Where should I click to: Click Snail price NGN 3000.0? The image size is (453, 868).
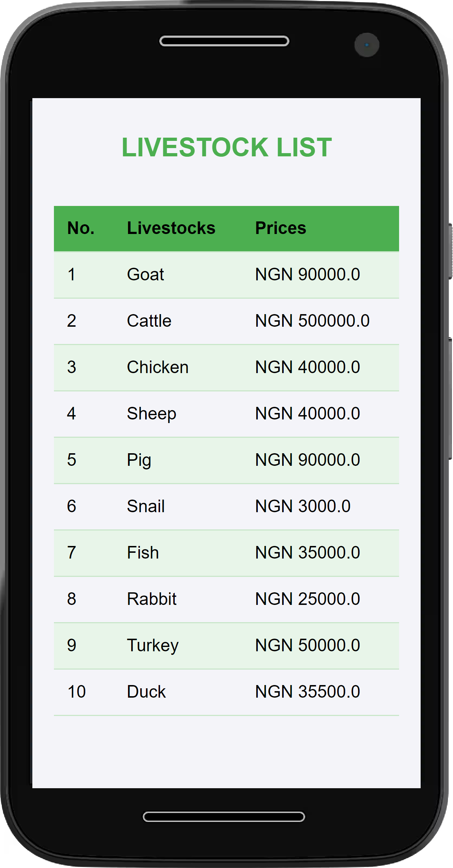(x=303, y=506)
